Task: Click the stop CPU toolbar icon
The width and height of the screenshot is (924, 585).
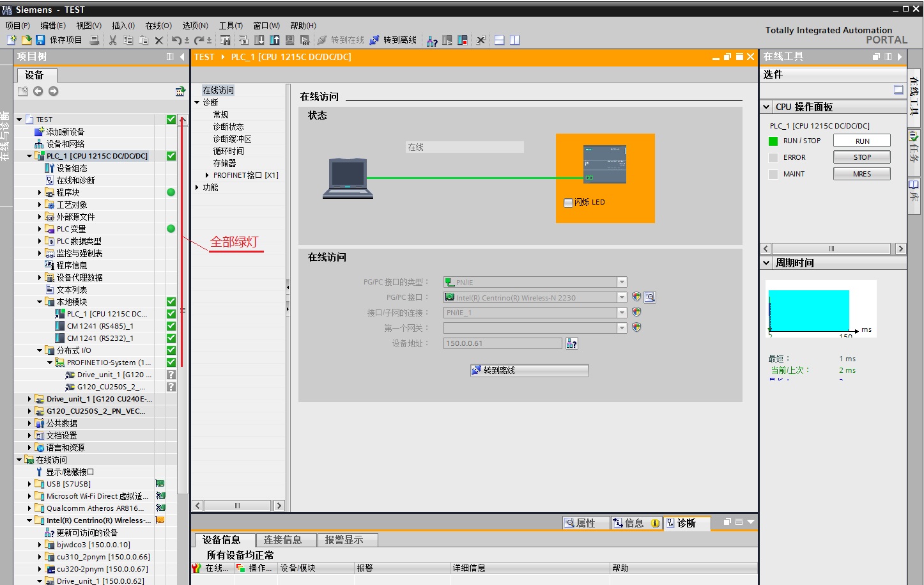Action: [x=463, y=40]
